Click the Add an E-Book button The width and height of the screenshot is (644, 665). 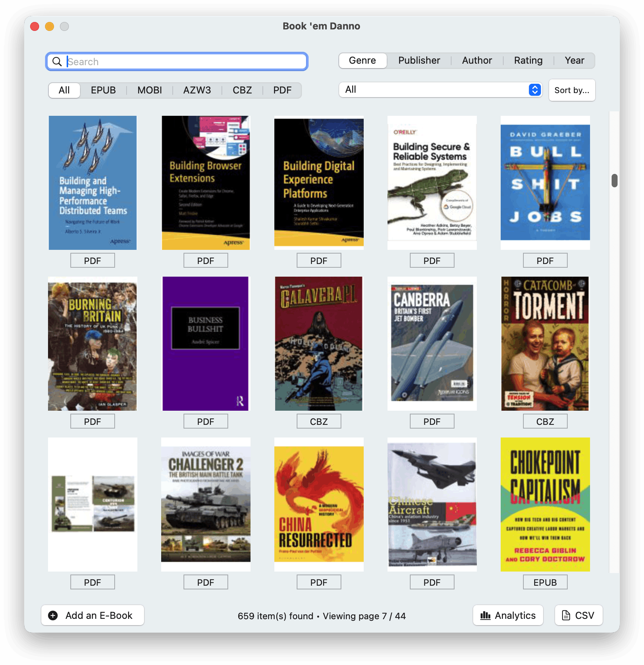[x=93, y=615]
